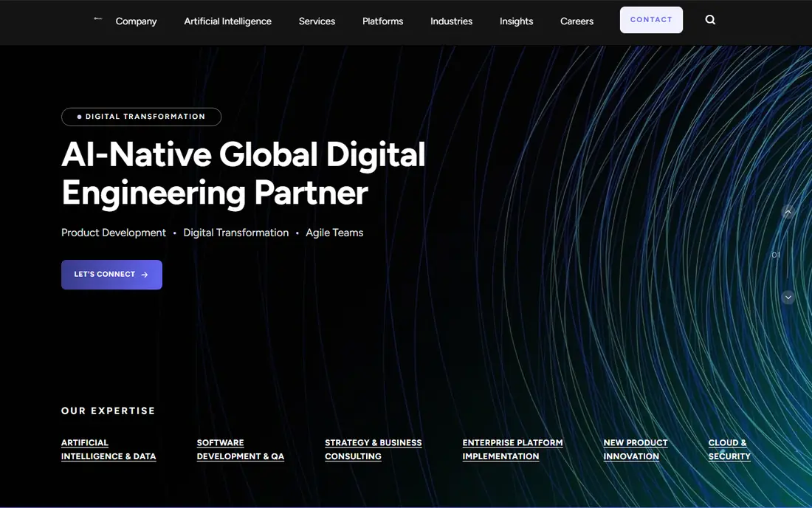Open the Platforms menu

coord(382,21)
